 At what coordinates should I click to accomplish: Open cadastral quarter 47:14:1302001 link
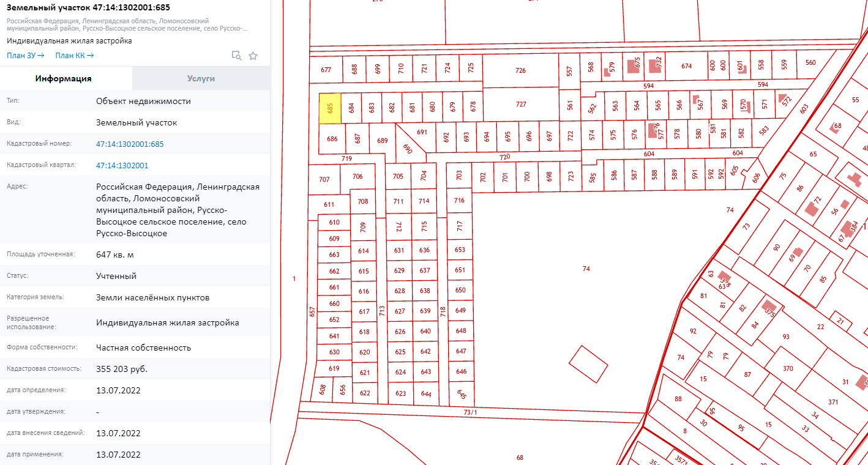point(122,165)
